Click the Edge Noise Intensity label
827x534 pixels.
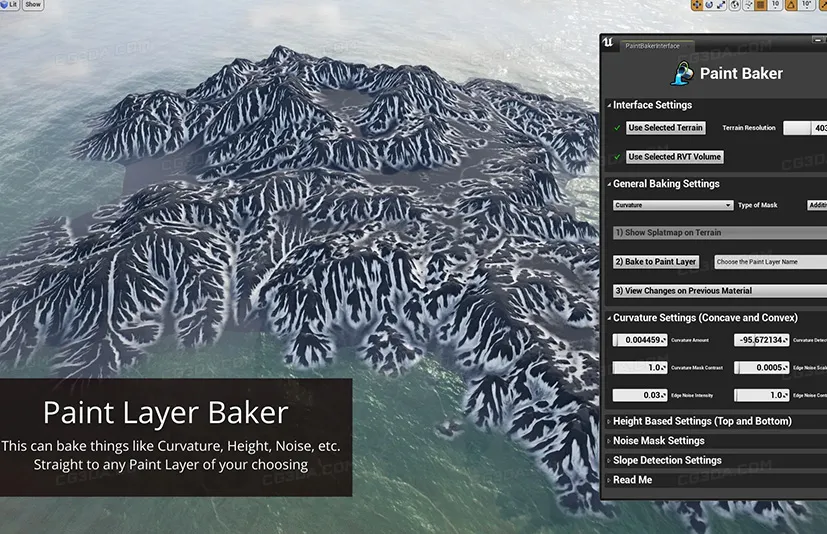pyautogui.click(x=692, y=395)
